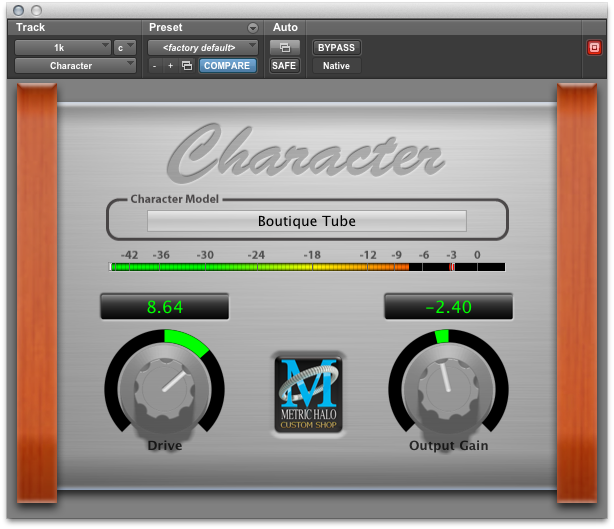Open the Character plug-in selector dropdown
Viewport: 614px width, 529px height.
pyautogui.click(x=75, y=66)
